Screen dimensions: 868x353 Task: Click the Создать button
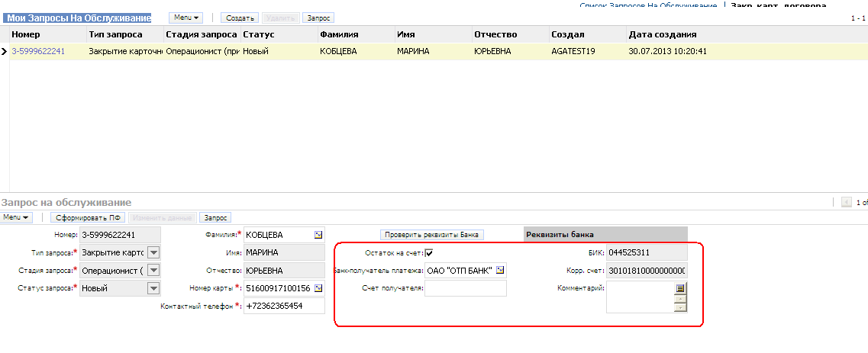click(240, 18)
